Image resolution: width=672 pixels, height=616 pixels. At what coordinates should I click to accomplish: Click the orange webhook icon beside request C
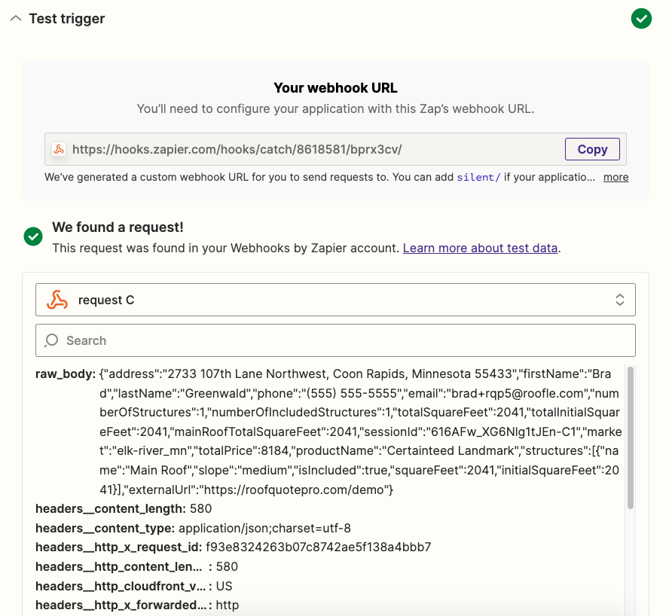point(57,300)
